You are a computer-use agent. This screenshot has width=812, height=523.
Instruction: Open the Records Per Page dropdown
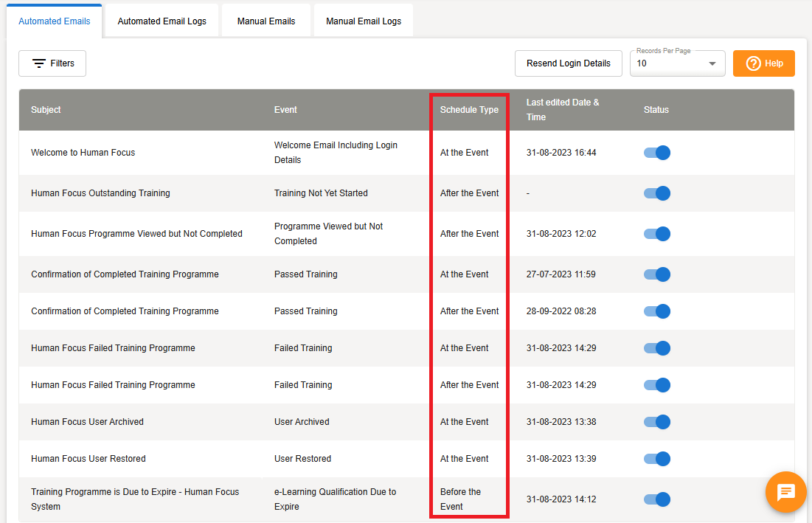(676, 63)
